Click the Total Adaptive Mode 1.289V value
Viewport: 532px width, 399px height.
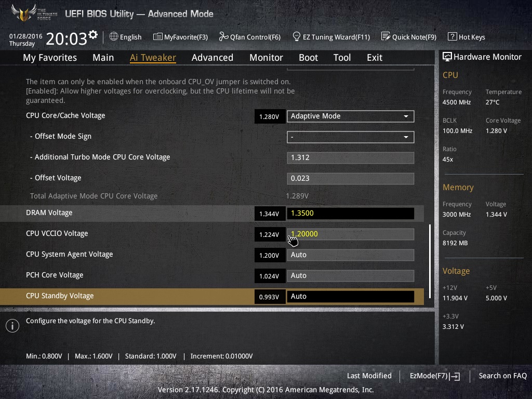(x=298, y=196)
